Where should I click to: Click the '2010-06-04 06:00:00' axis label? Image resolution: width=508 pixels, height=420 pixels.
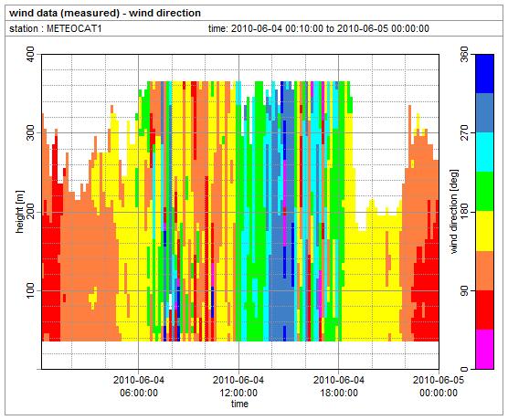click(139, 386)
